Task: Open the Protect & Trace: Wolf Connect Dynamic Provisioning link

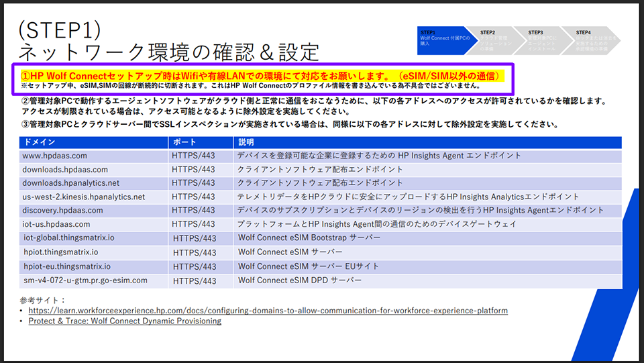Action: tap(125, 321)
